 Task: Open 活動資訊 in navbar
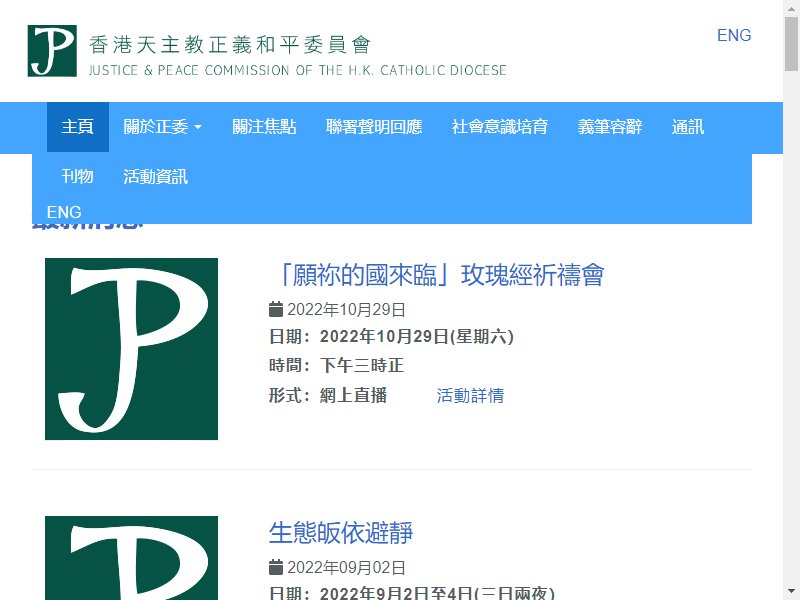(156, 177)
